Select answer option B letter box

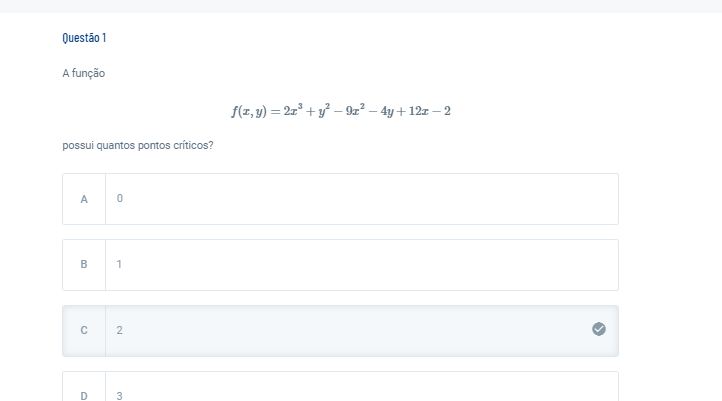[x=84, y=265]
